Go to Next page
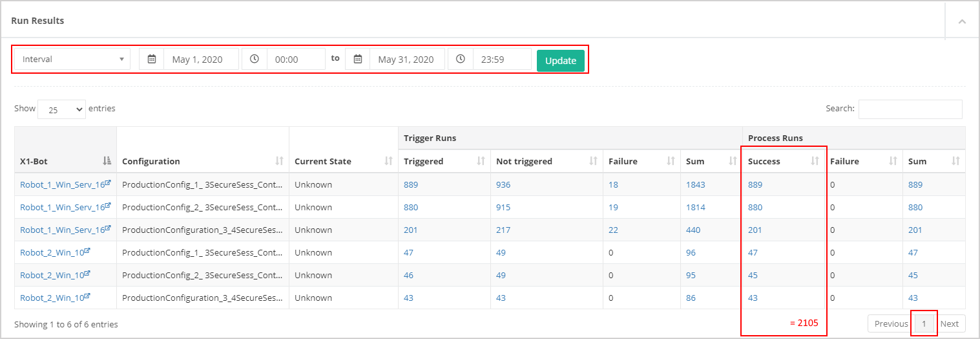The image size is (980, 339). tap(950, 324)
